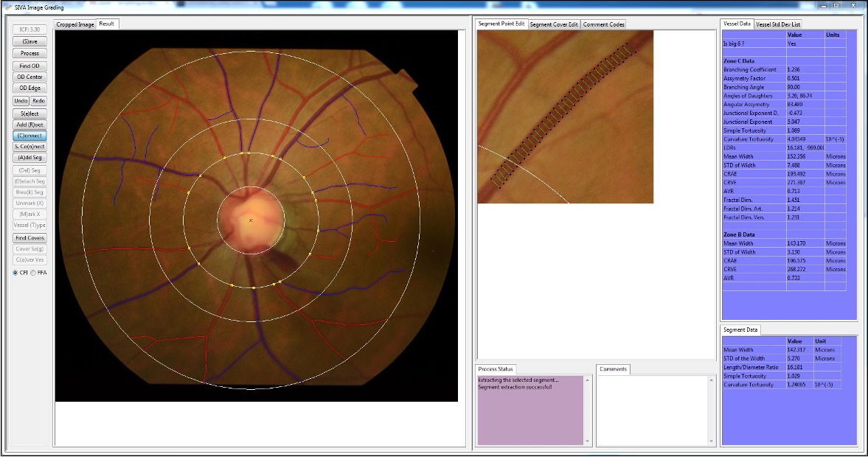Screen dimensions: 868x457
Task: Select the FFA radio button
Action: point(33,273)
